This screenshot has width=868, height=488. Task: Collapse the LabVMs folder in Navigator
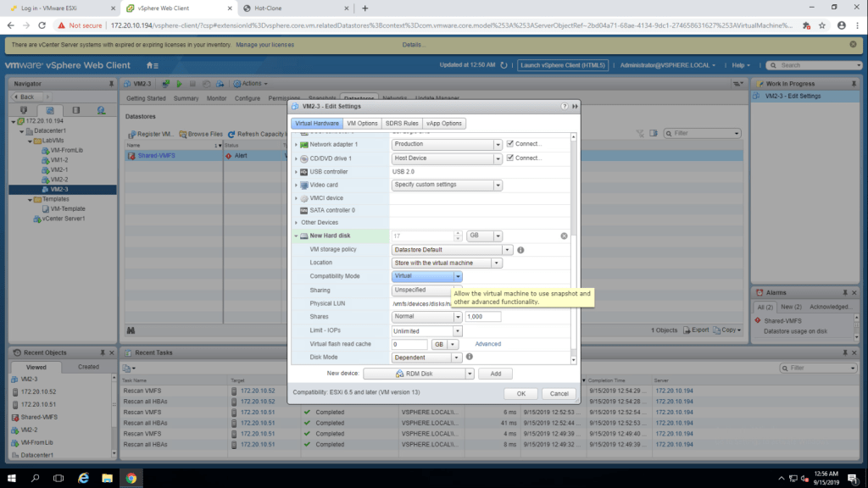[x=31, y=141]
